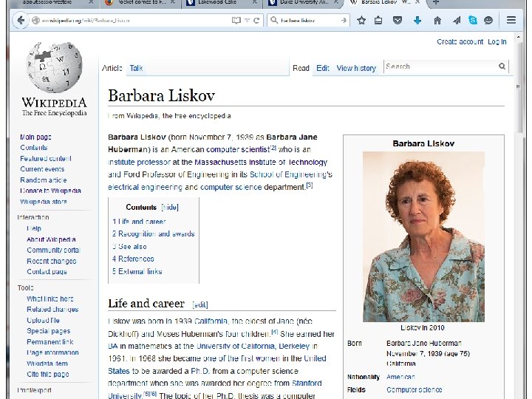The width and height of the screenshot is (532, 399).
Task: Open reader view icon in address bar
Action: [236, 21]
